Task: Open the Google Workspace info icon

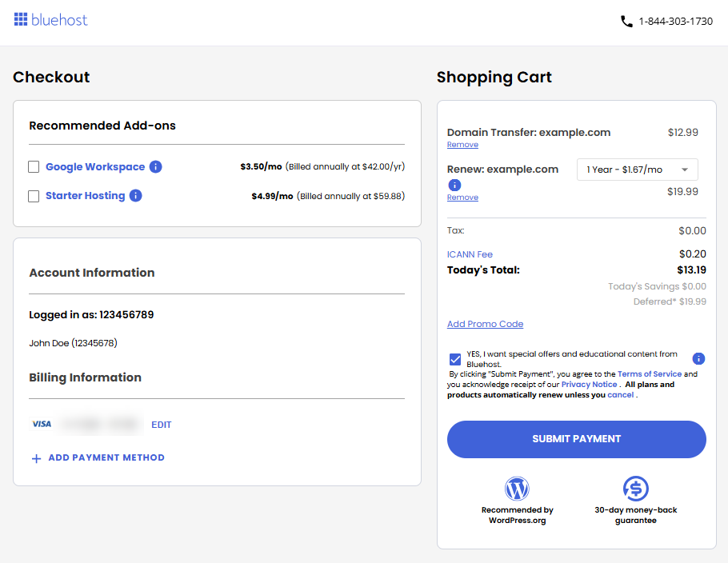Action: tap(155, 166)
